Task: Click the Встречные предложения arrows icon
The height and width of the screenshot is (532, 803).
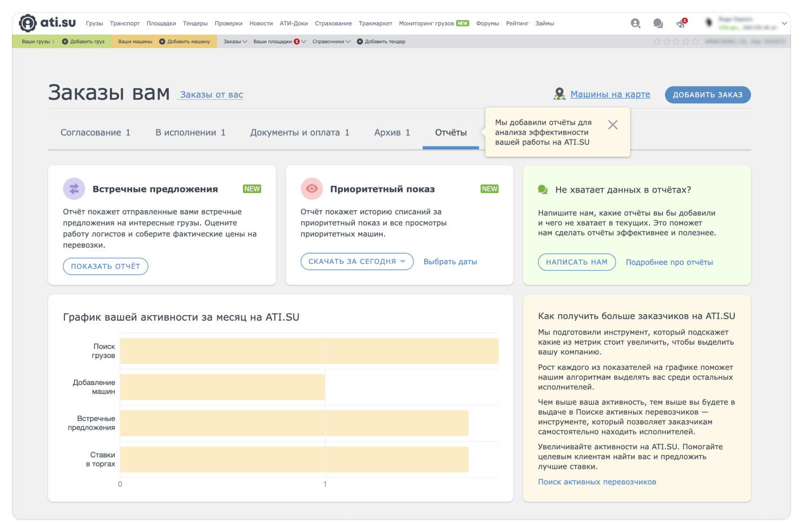Action: (74, 189)
